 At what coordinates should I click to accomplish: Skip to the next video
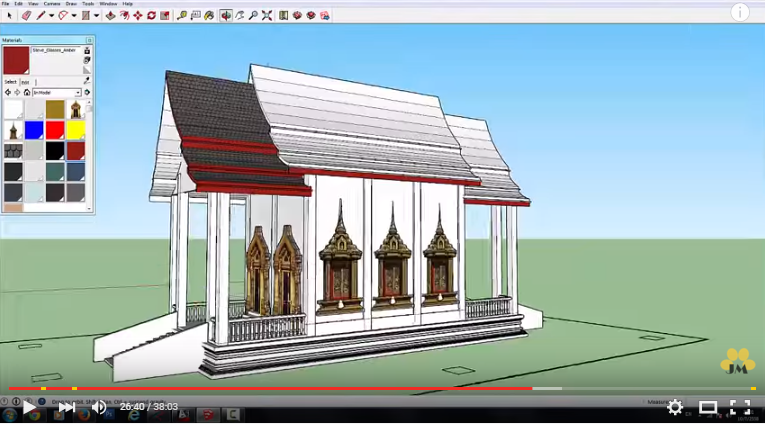(66, 406)
